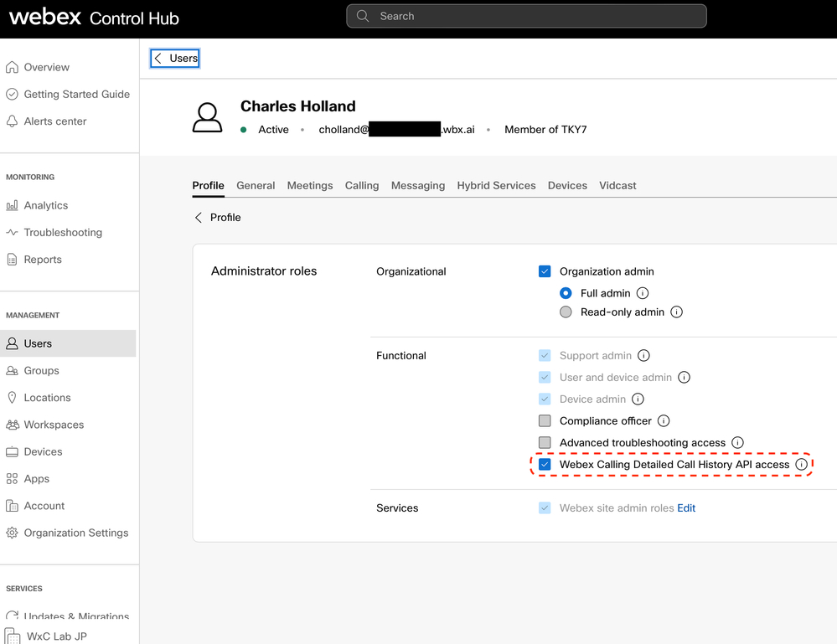Click the search magnifier icon
Screen dimensions: 837x644
(x=363, y=16)
